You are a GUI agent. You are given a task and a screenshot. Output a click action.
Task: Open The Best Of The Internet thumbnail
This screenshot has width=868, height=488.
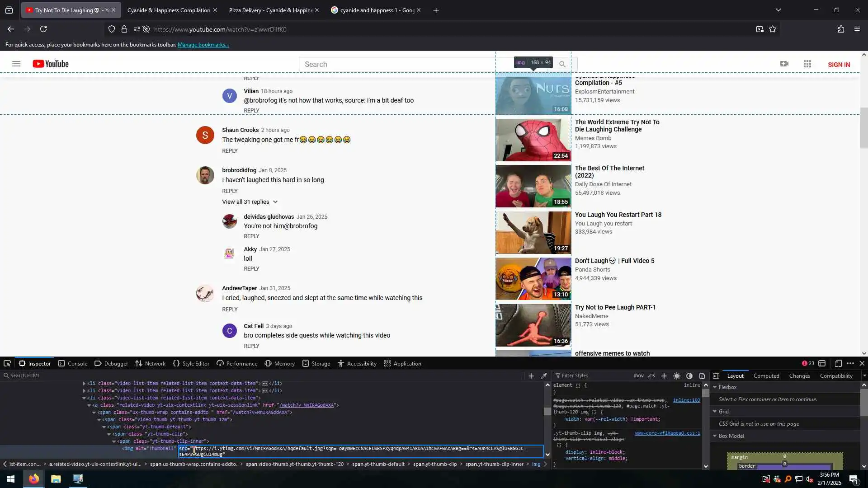[x=533, y=186]
